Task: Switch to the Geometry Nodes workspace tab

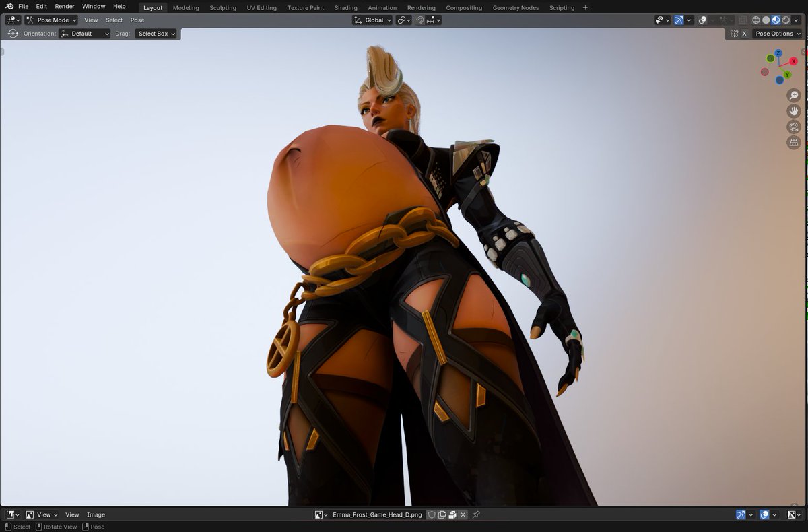Action: coord(516,8)
